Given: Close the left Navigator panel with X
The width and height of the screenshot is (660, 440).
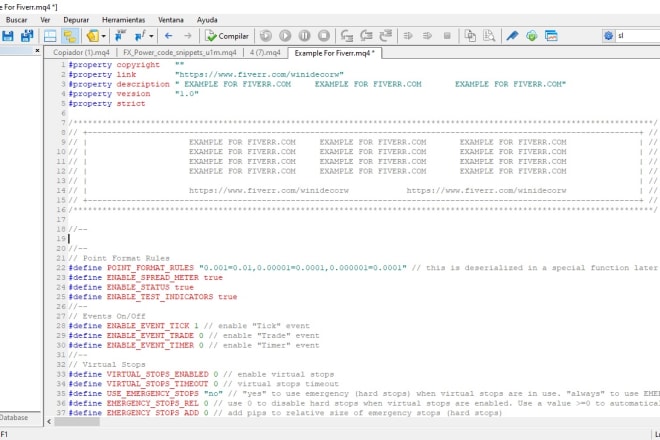Looking at the screenshot, I should [x=37, y=51].
